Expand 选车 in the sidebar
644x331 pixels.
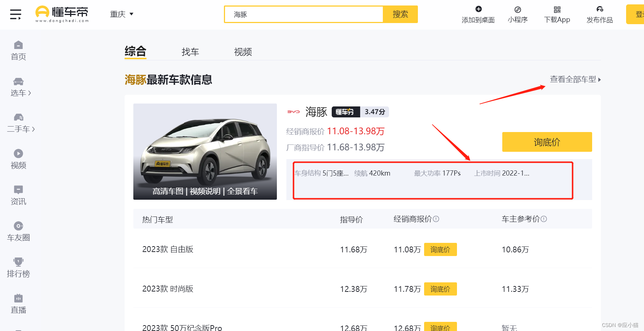pos(20,87)
